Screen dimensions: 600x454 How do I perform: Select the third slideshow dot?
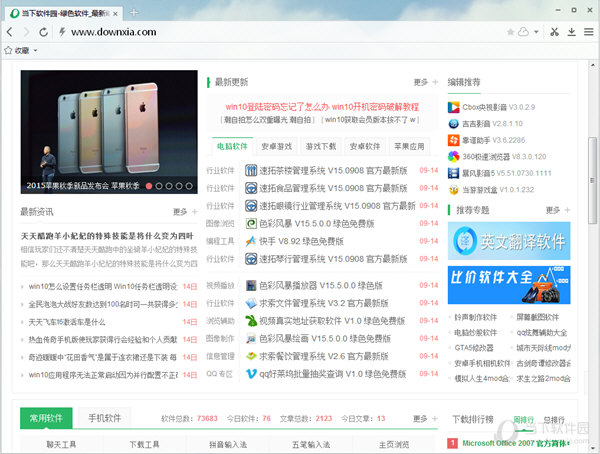pos(169,186)
